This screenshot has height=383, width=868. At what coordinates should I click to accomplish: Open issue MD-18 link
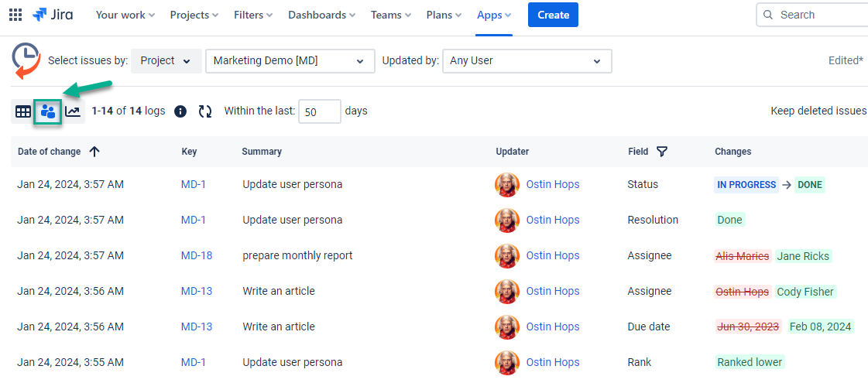click(197, 255)
